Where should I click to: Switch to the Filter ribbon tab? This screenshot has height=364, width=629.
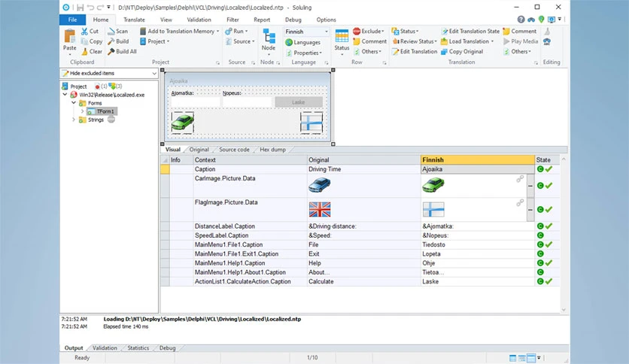(232, 20)
